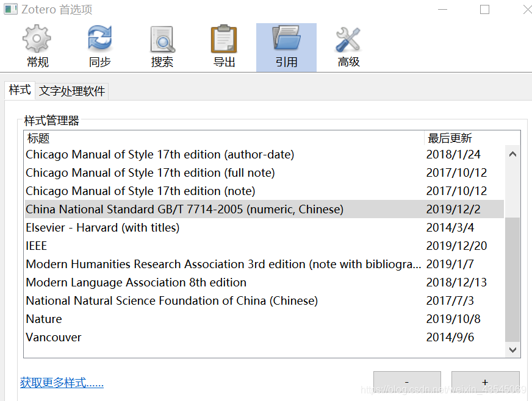Click the 2017/7/3 date in NSFC row
This screenshot has height=401, width=532.
450,300
